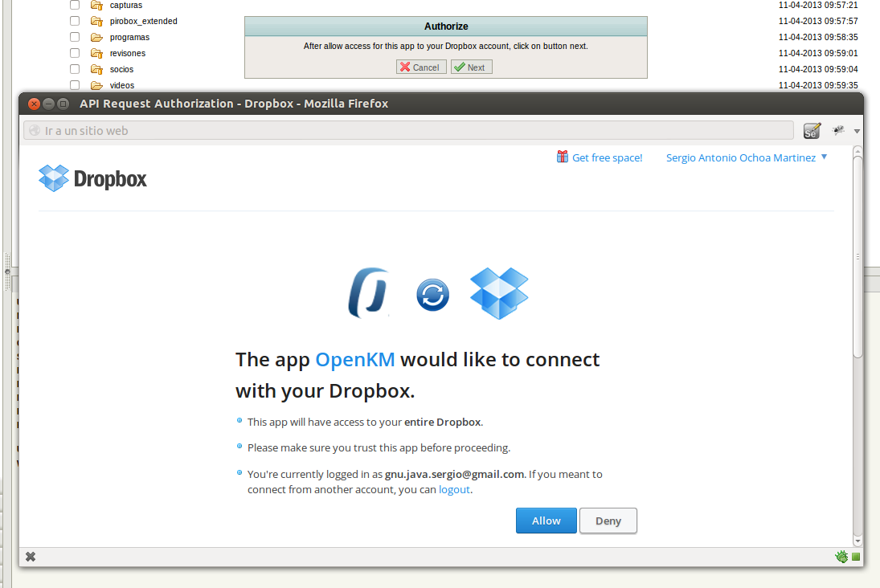Click the gnu.java.sergio@gmail.com email text
The height and width of the screenshot is (588, 880).
point(455,474)
